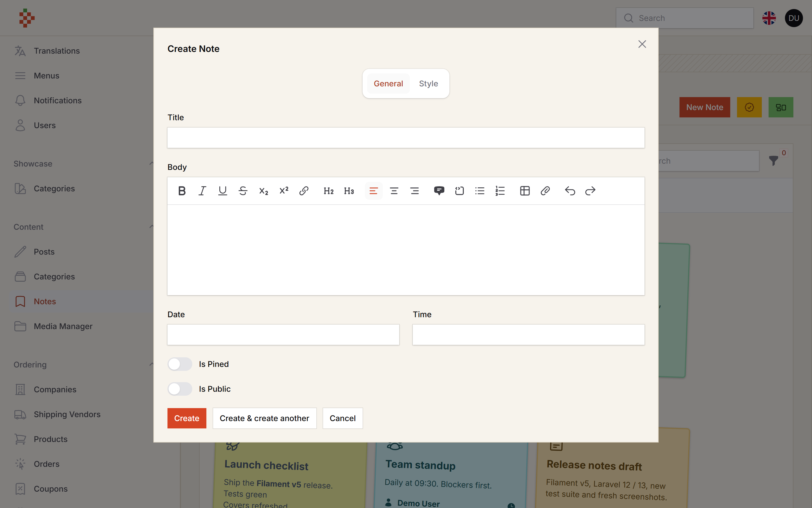Image resolution: width=812 pixels, height=508 pixels.
Task: Attach file using paperclip icon
Action: [x=545, y=191]
